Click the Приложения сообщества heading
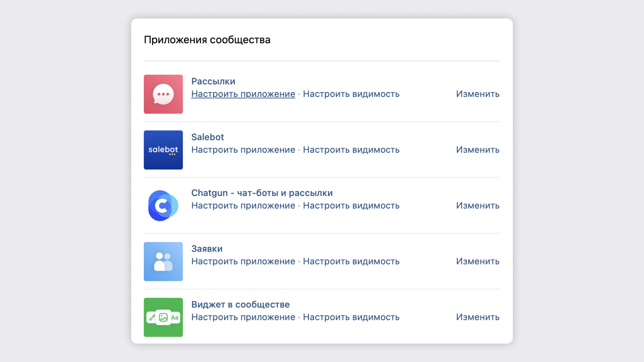Image resolution: width=644 pixels, height=362 pixels. [x=207, y=40]
